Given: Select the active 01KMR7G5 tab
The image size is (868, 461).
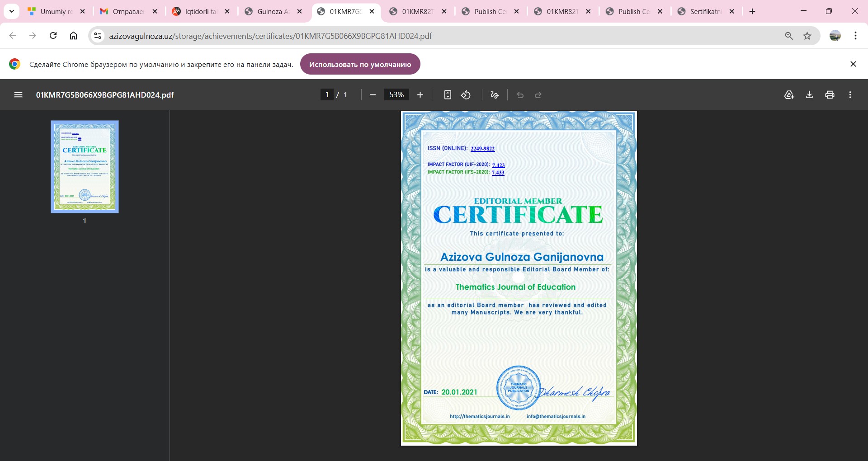Looking at the screenshot, I should (x=346, y=11).
